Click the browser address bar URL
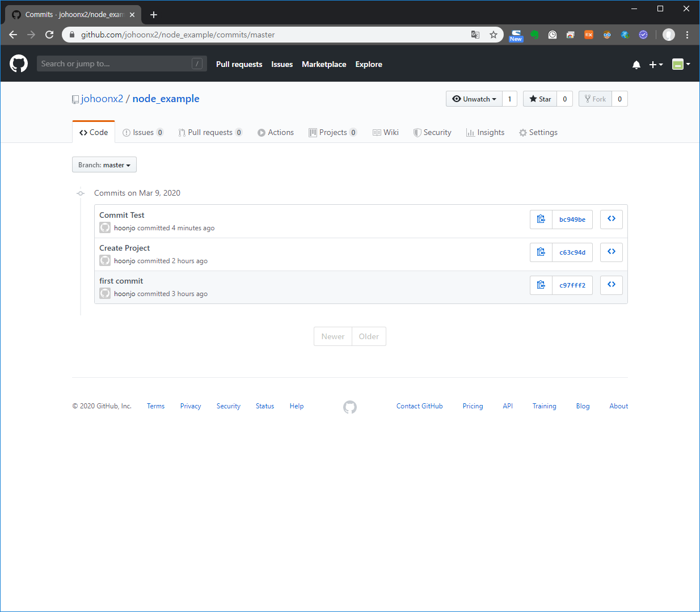The width and height of the screenshot is (700, 612). [x=178, y=35]
